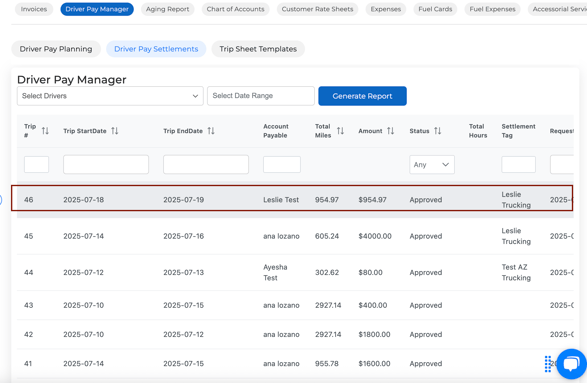Screen dimensions: 587x383
Task: Open the chat support bubble icon
Action: click(571, 364)
